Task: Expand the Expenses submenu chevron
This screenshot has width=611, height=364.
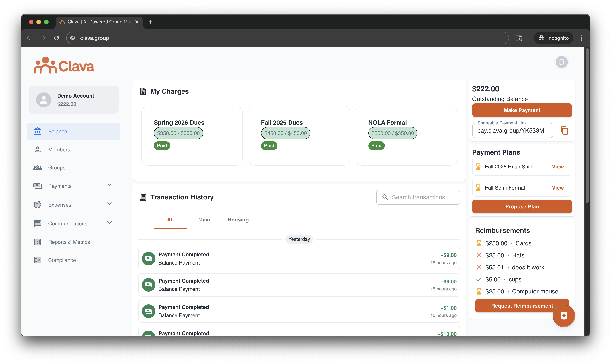Action: pos(109,204)
